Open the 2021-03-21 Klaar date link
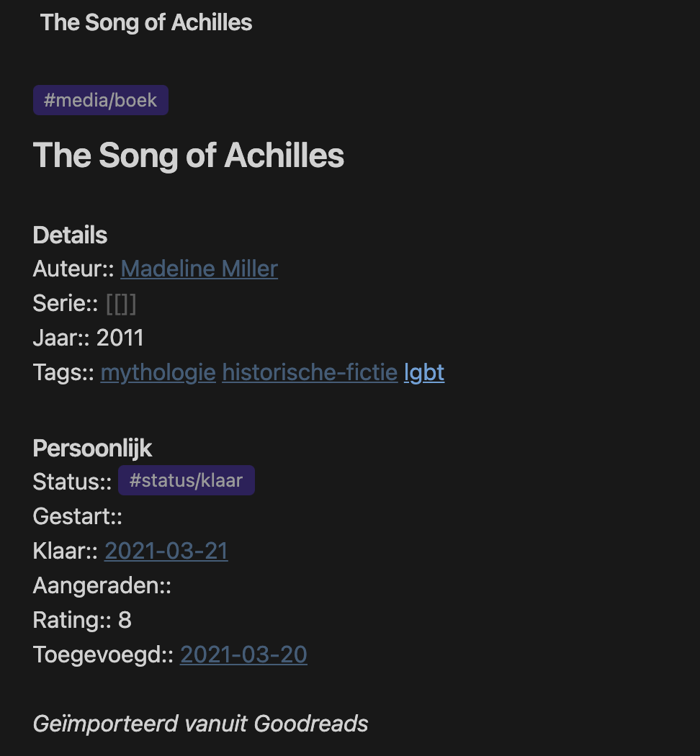Viewport: 700px width, 756px height. (166, 551)
